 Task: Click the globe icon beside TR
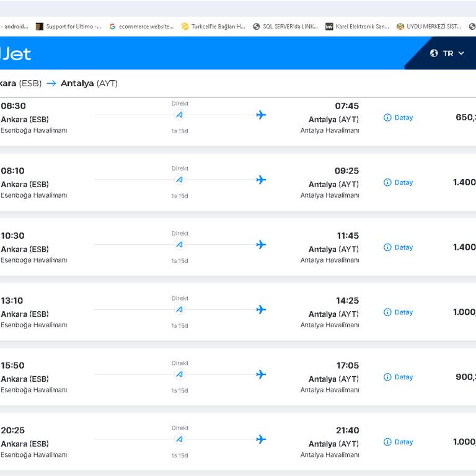click(x=434, y=53)
